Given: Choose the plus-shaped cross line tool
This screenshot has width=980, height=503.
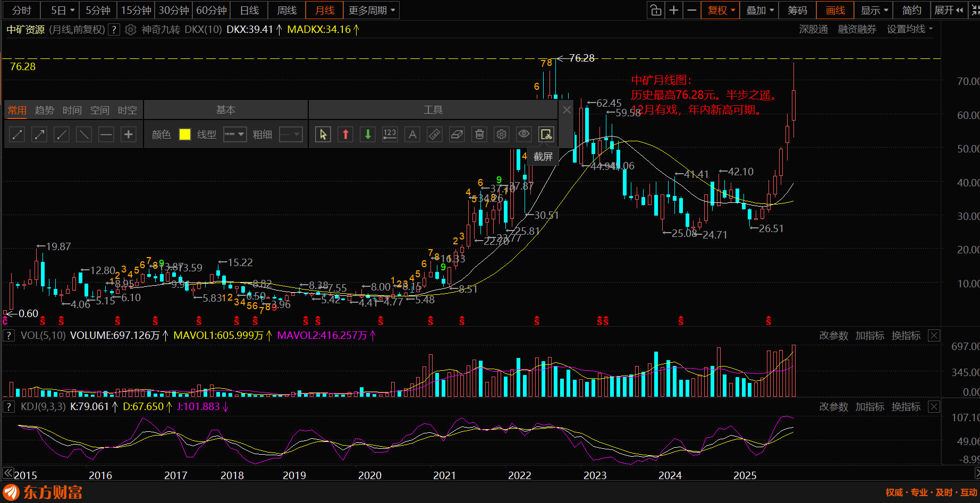Looking at the screenshot, I should click(129, 134).
